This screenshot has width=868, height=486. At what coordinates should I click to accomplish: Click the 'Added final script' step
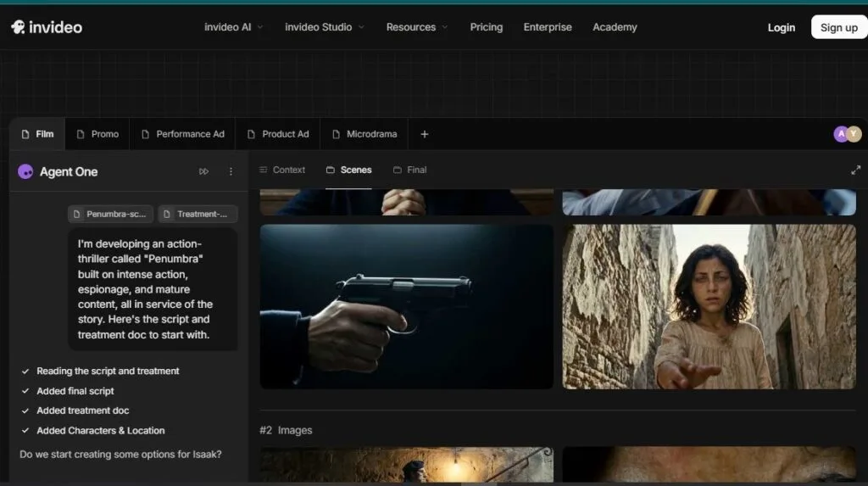68,391
